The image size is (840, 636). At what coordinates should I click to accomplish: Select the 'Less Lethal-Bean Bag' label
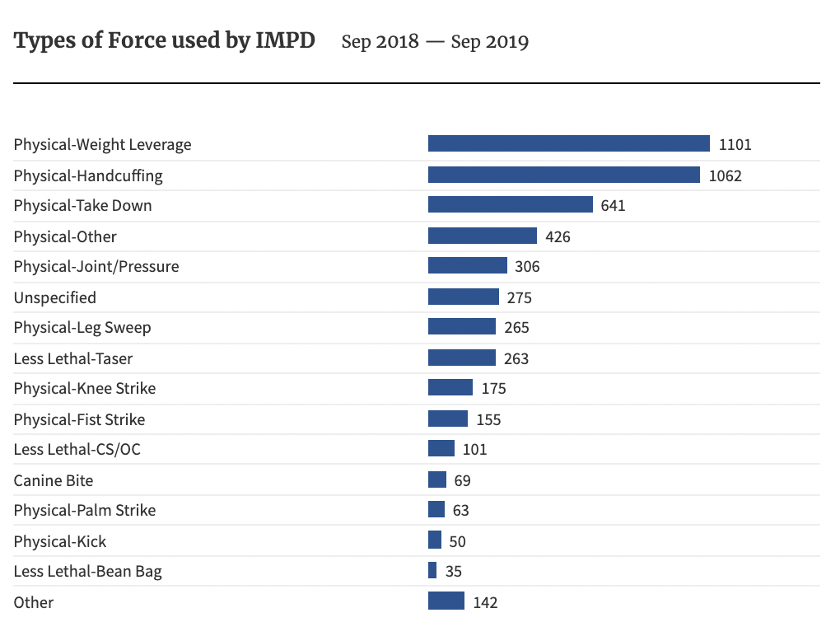point(88,572)
